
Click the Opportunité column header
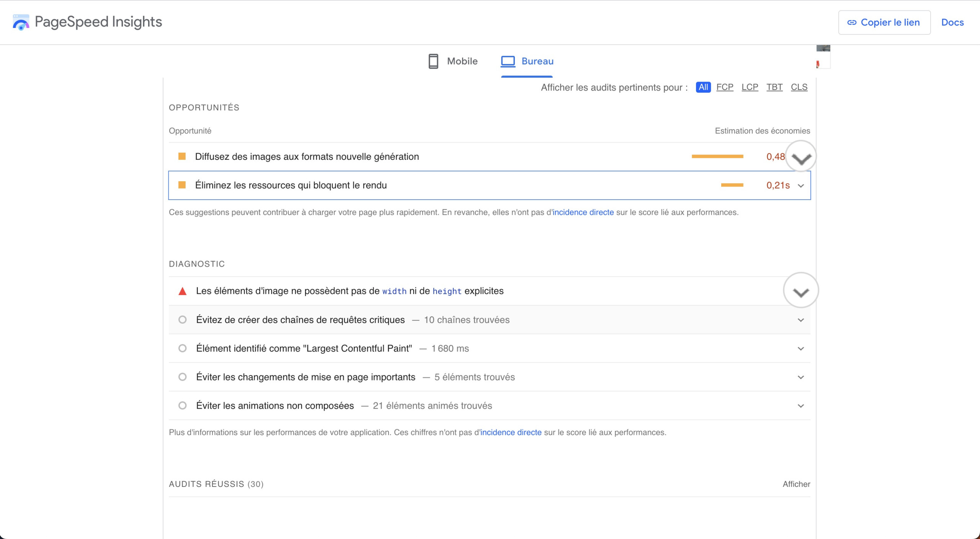pos(190,131)
